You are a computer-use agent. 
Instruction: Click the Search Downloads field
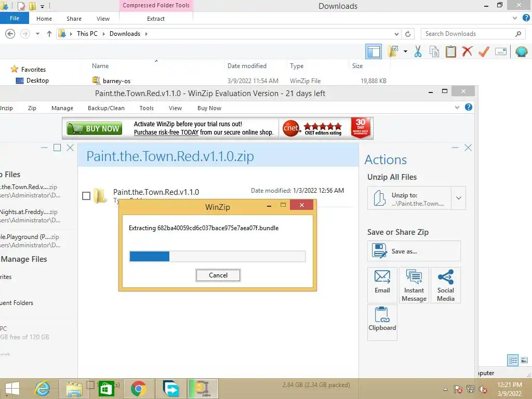(x=473, y=34)
